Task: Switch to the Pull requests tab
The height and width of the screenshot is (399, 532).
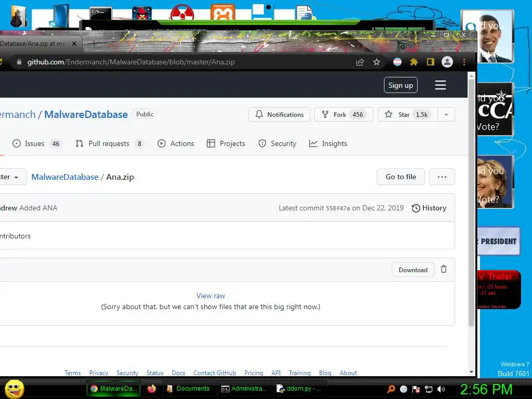Action: [x=110, y=143]
